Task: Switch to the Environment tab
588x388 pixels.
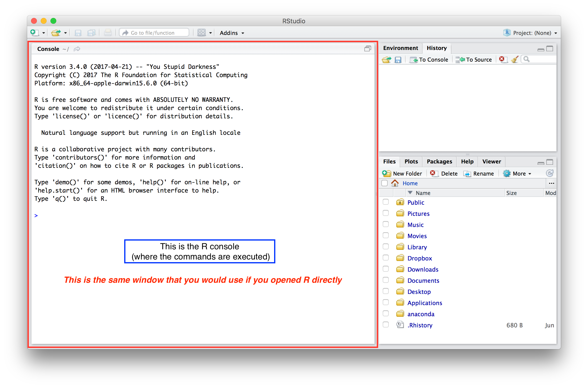Action: click(x=400, y=48)
